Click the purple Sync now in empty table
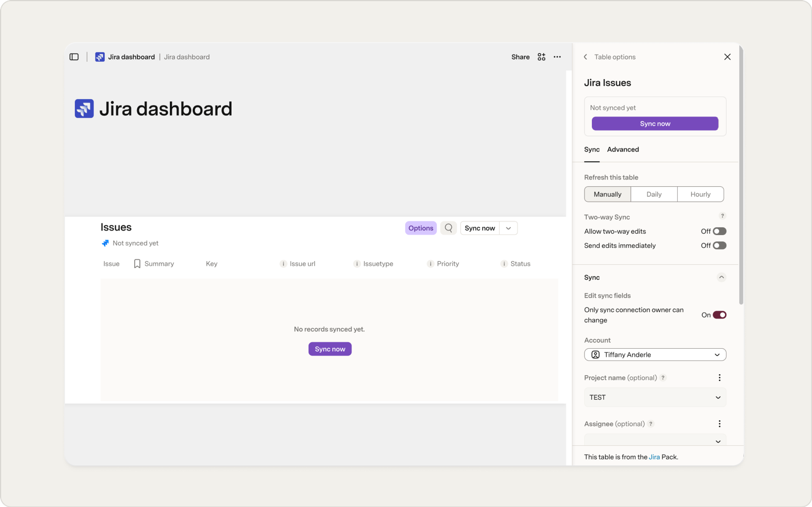The width and height of the screenshot is (812, 507). click(330, 349)
